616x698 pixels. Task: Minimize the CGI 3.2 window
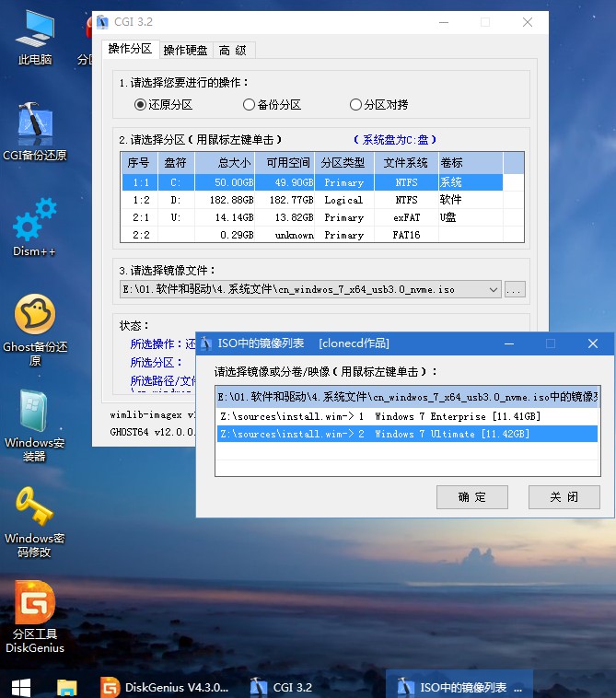coord(444,22)
